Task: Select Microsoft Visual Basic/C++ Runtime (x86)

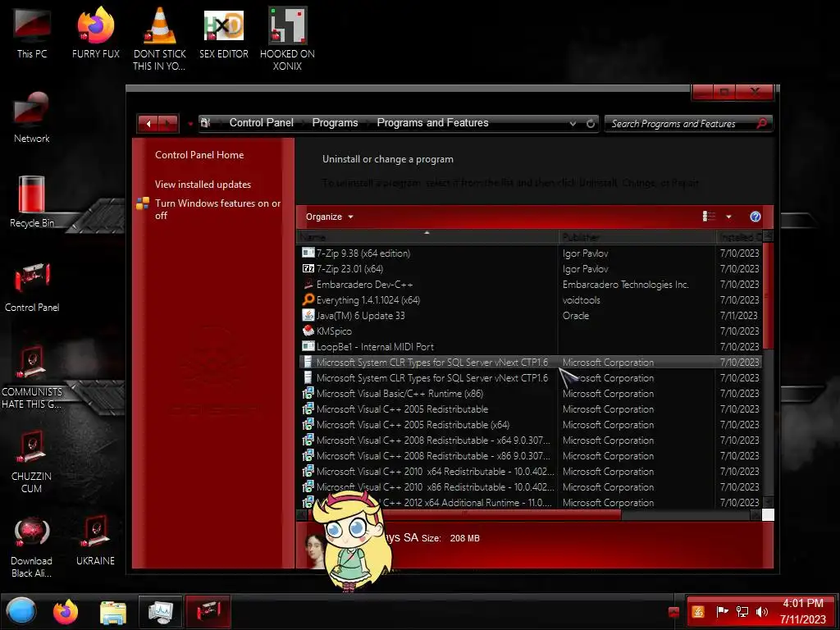Action: [530, 394]
